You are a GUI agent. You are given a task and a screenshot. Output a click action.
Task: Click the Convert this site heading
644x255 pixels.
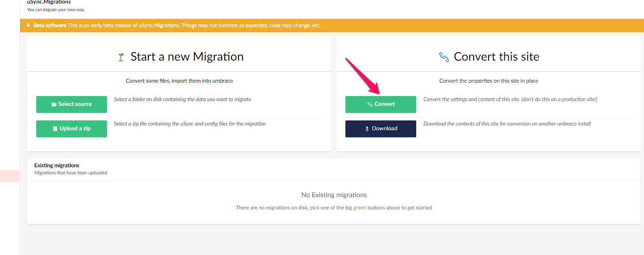pos(496,57)
